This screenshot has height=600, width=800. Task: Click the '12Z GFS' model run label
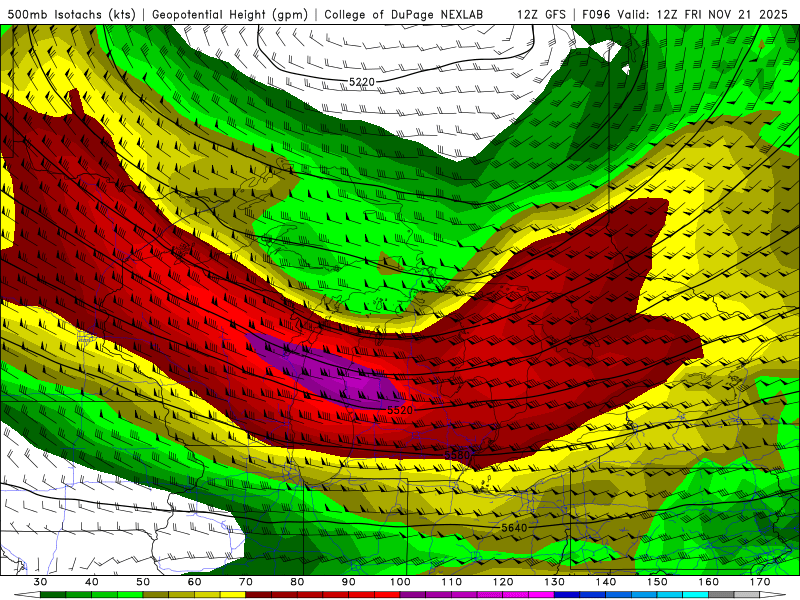pos(541,14)
